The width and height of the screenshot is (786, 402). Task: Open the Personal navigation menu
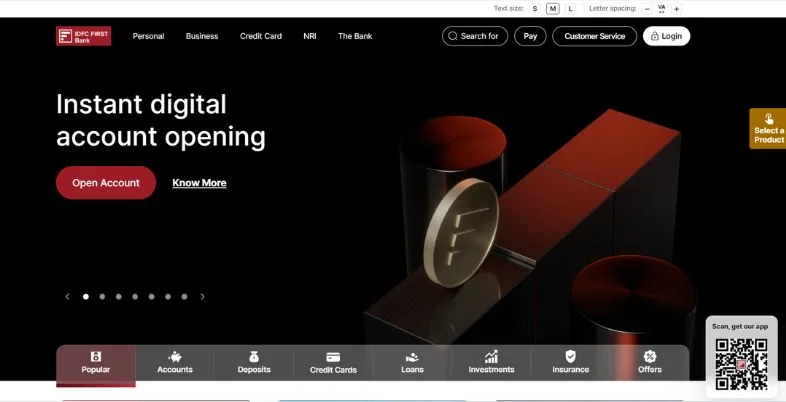[x=148, y=36]
